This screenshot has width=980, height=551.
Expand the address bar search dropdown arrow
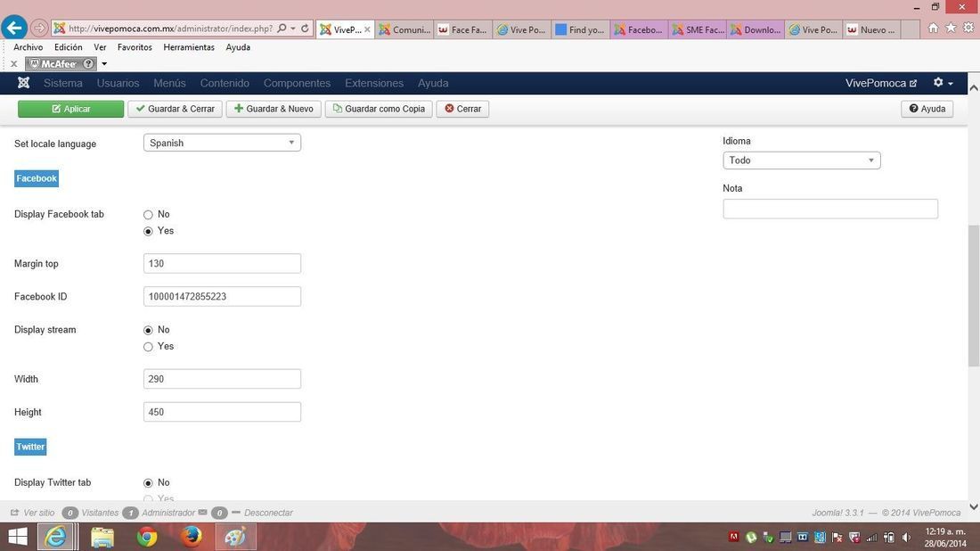pyautogui.click(x=292, y=29)
